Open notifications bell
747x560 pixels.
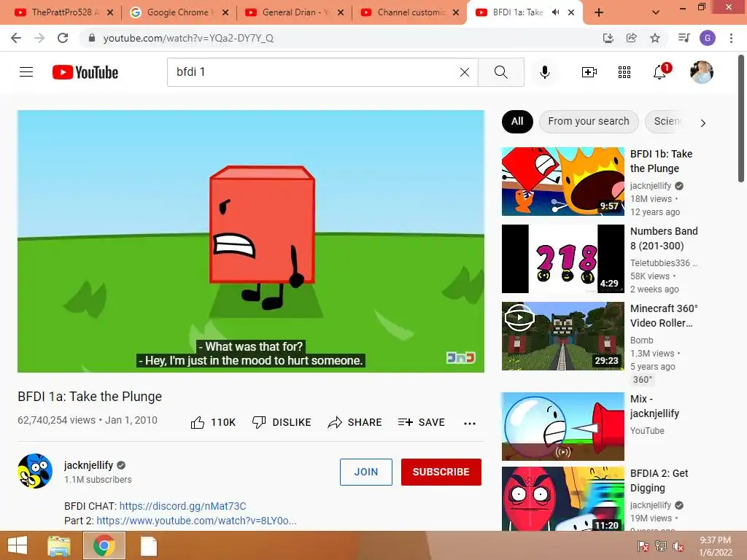tap(660, 72)
